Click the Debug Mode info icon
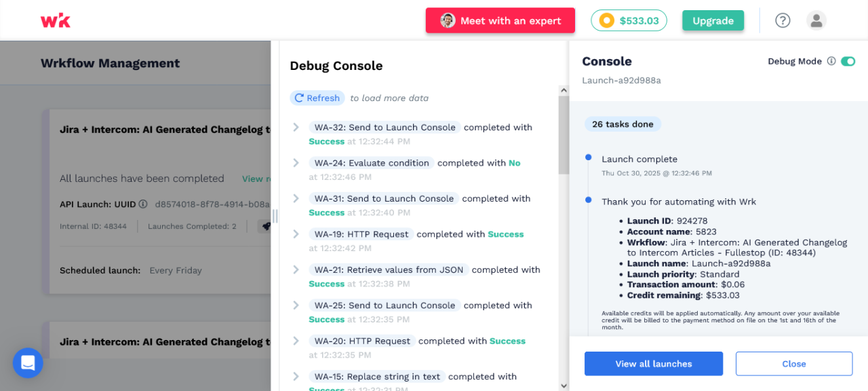 [x=831, y=61]
